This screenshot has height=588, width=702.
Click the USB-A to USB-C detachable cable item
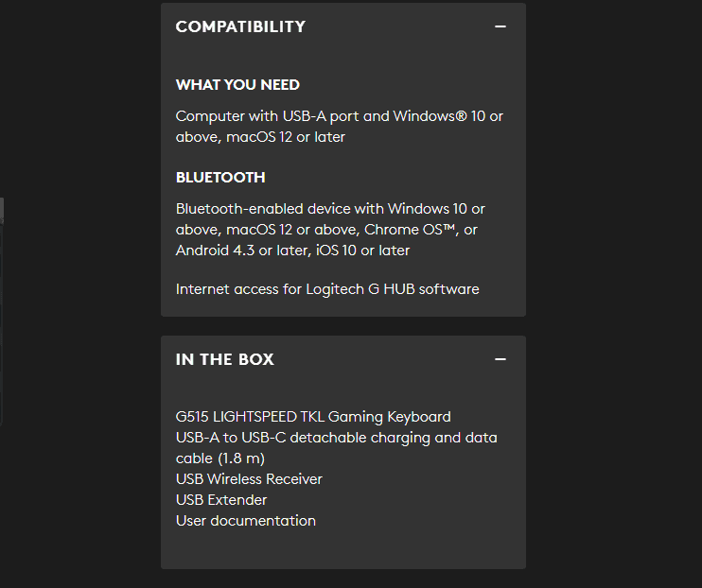point(336,438)
